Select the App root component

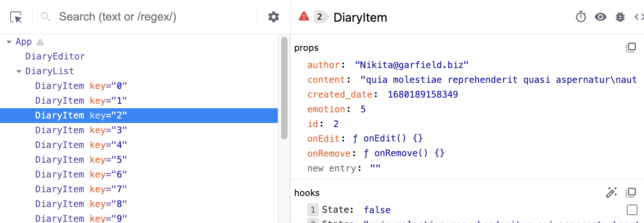coord(23,41)
